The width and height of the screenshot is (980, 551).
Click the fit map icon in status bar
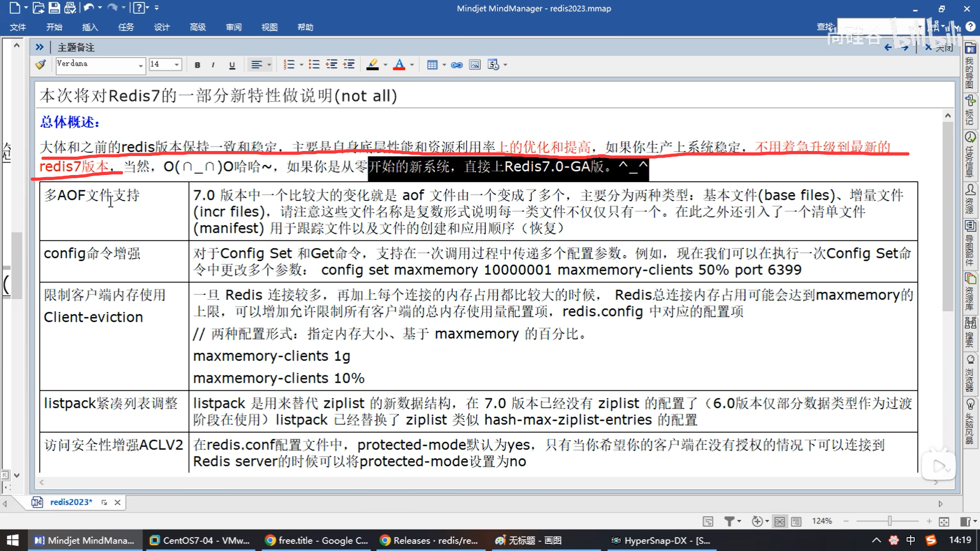(944, 521)
